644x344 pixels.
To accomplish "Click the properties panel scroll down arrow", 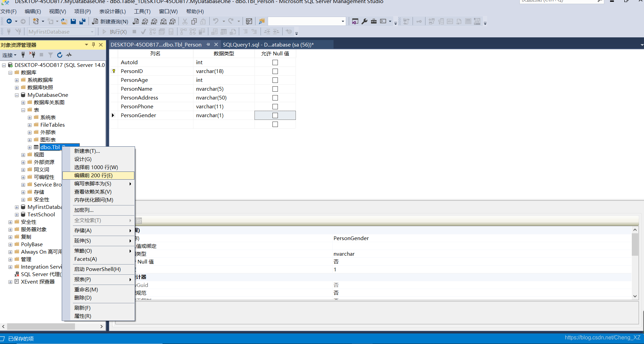I will pyautogui.click(x=635, y=296).
